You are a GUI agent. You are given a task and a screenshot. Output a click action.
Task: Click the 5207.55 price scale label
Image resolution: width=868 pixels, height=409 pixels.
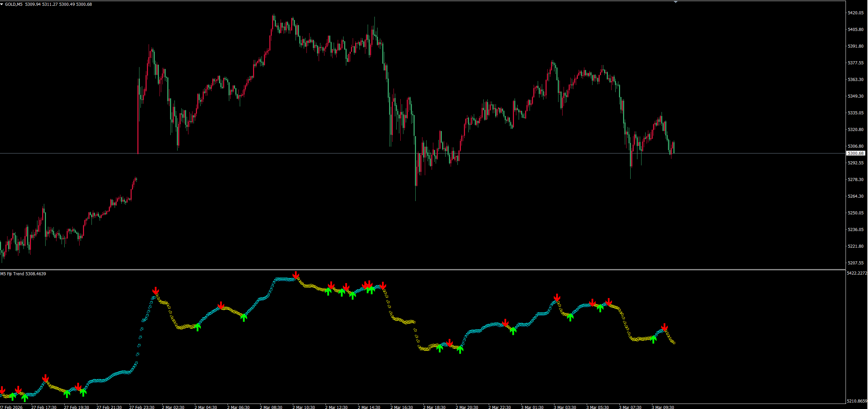point(855,263)
